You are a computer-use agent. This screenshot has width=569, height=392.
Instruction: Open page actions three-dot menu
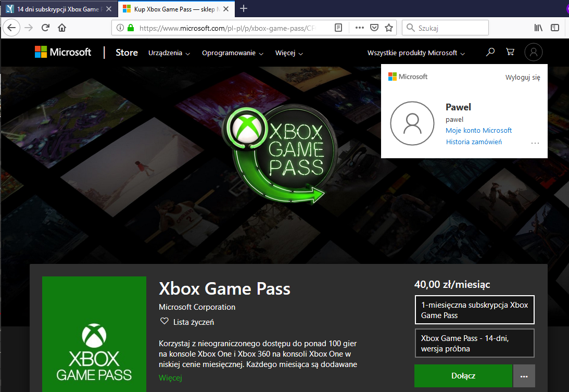pos(360,28)
